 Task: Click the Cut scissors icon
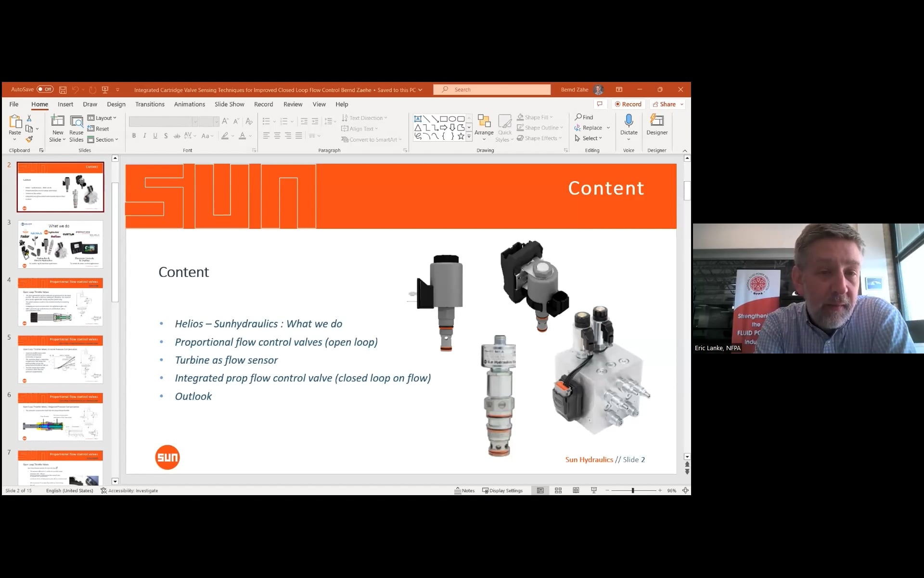(29, 118)
